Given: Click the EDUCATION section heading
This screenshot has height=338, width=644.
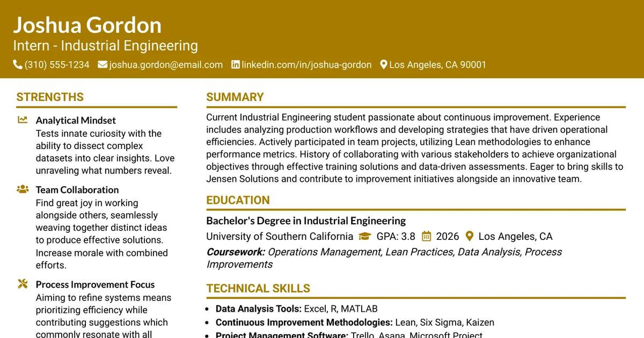Looking at the screenshot, I should [238, 200].
